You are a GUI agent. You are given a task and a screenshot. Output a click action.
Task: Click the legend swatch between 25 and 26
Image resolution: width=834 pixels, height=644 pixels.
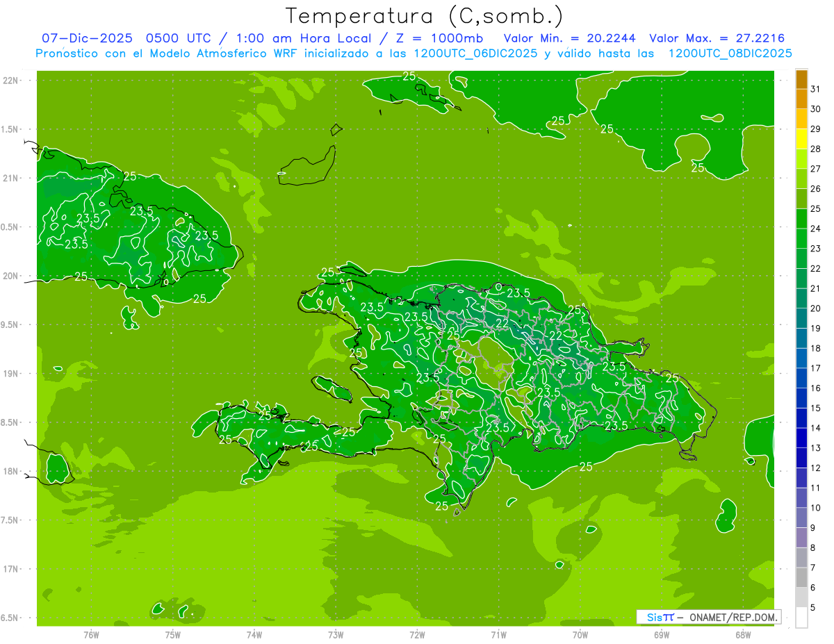801,199
